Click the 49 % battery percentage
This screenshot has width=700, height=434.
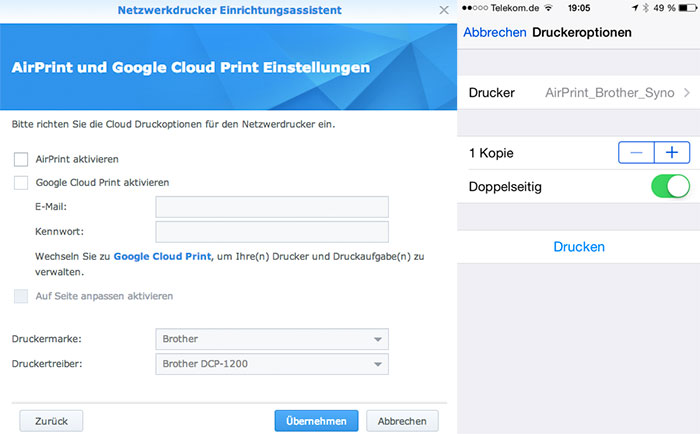click(664, 8)
